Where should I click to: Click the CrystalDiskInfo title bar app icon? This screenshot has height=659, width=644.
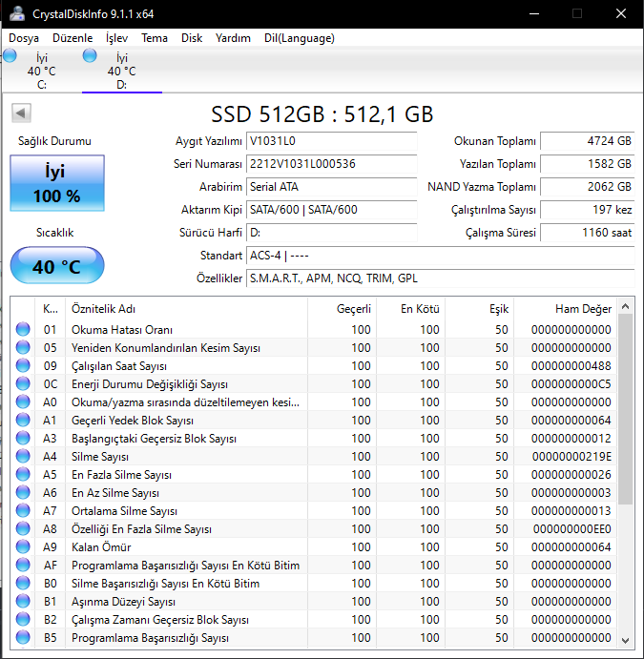point(17,13)
